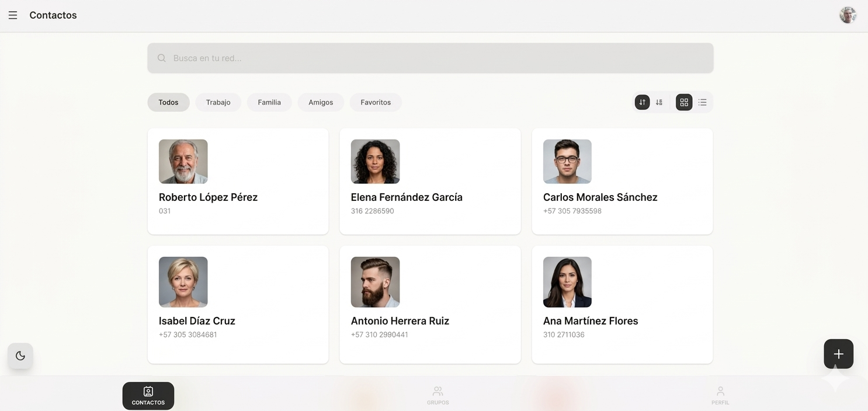
Task: Switch to grid view
Action: (684, 102)
